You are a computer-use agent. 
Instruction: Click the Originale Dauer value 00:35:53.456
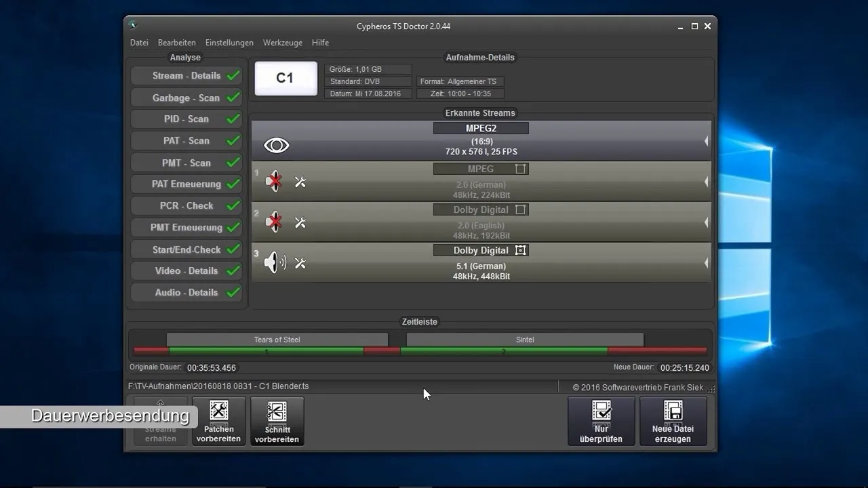[212, 368]
